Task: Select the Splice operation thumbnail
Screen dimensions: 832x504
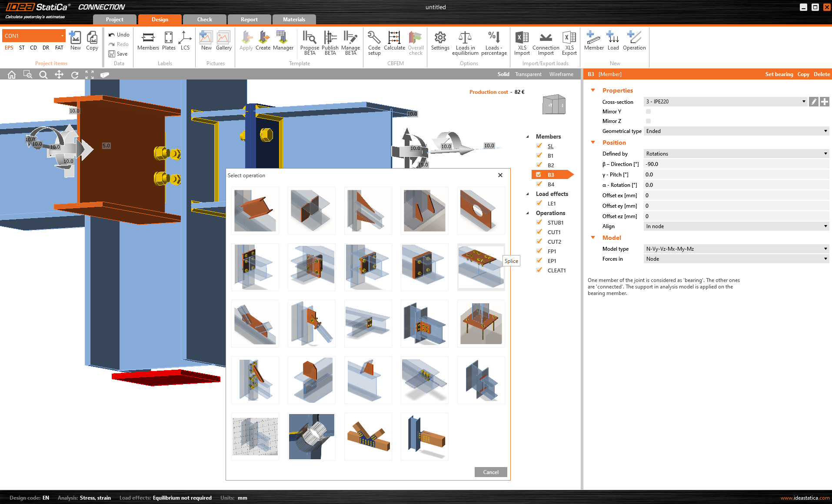Action: tap(481, 267)
